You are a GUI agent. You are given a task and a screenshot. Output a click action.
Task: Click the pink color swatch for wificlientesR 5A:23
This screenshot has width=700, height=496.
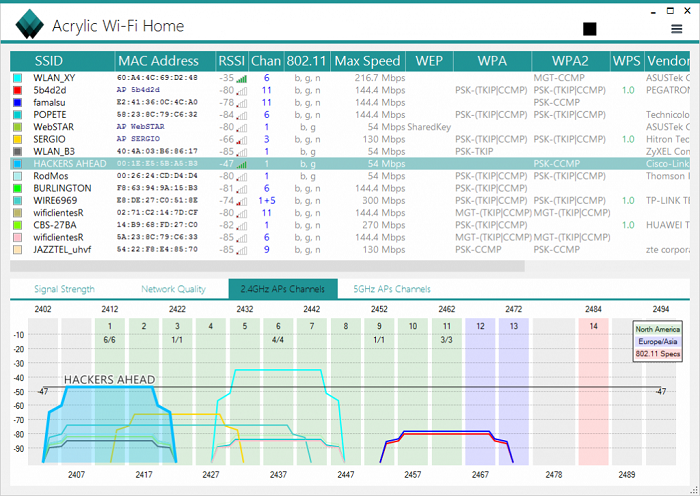(x=17, y=238)
